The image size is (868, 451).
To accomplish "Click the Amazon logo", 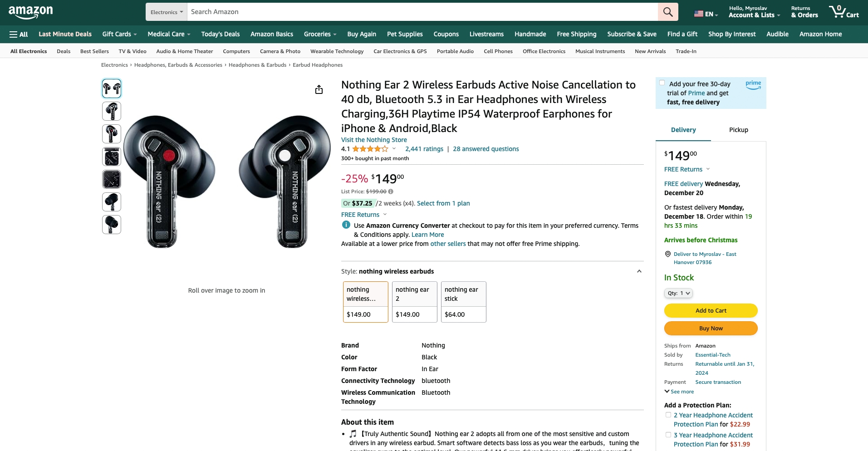I will tap(30, 12).
